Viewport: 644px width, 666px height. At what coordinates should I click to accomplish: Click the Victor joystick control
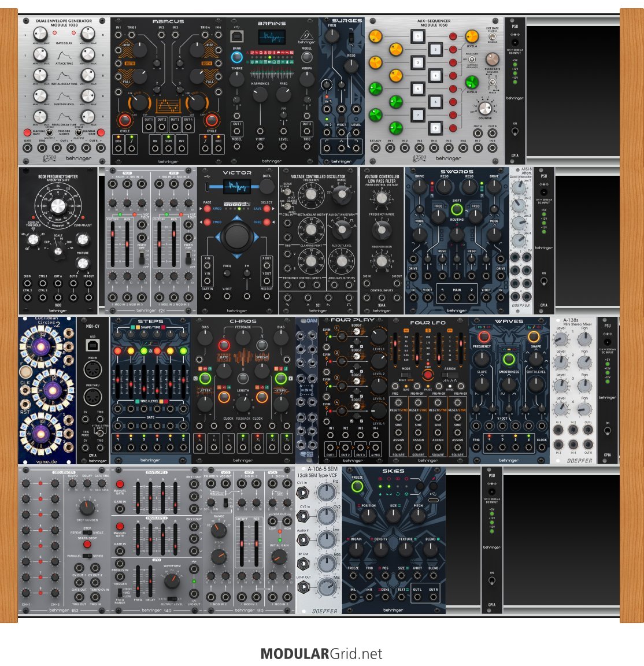coord(236,236)
